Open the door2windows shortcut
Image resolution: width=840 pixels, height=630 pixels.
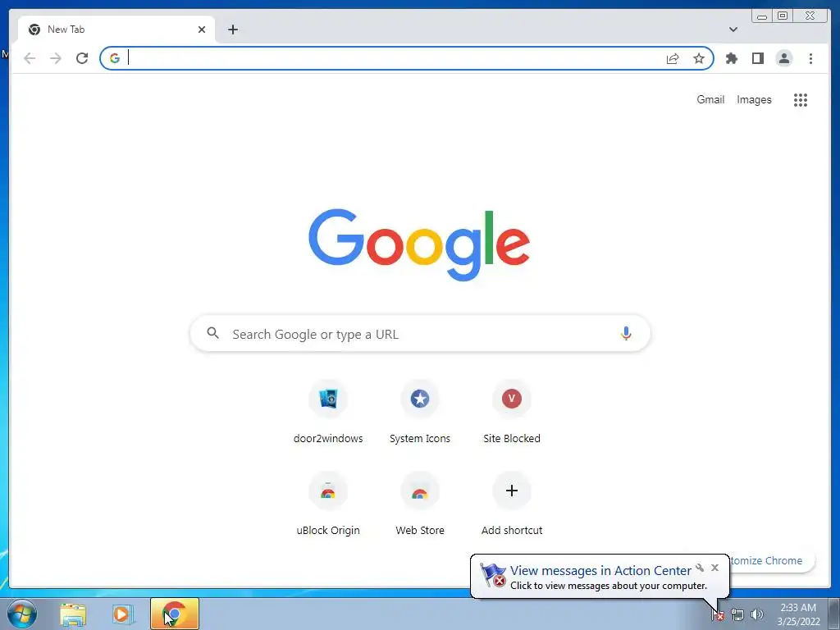[x=328, y=412]
